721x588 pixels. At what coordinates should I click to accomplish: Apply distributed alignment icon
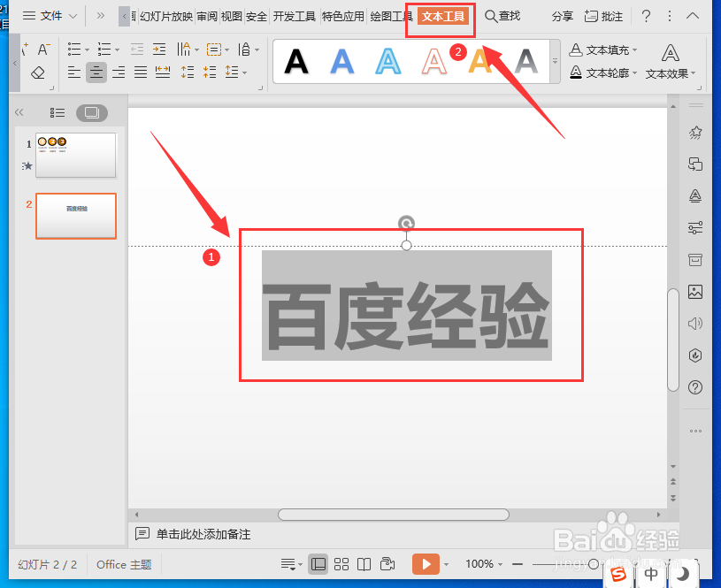point(163,73)
